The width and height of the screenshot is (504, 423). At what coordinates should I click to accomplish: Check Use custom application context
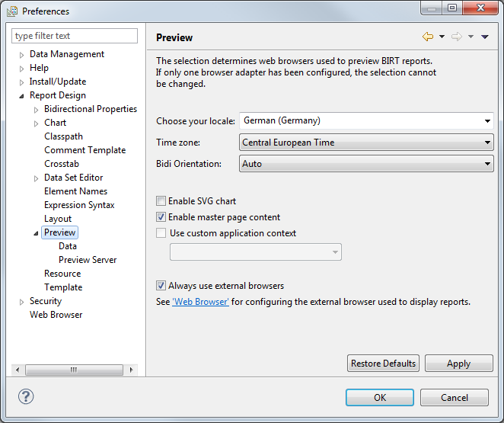[161, 233]
